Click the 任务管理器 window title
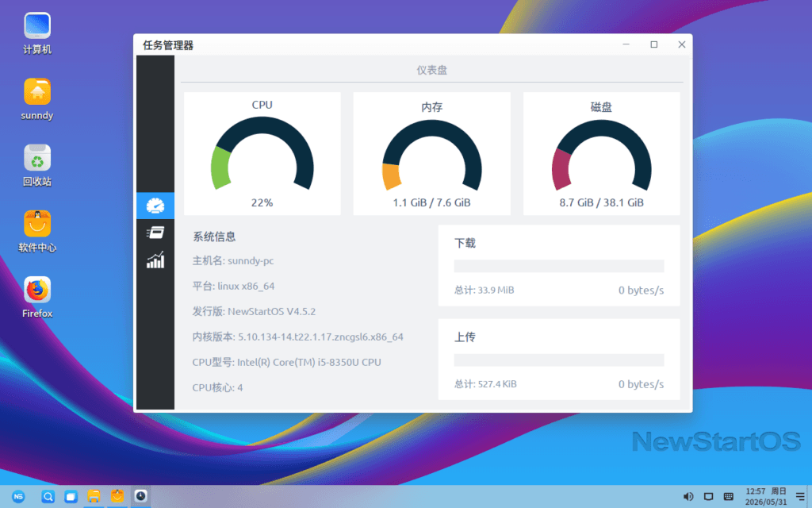812x508 pixels. point(168,45)
